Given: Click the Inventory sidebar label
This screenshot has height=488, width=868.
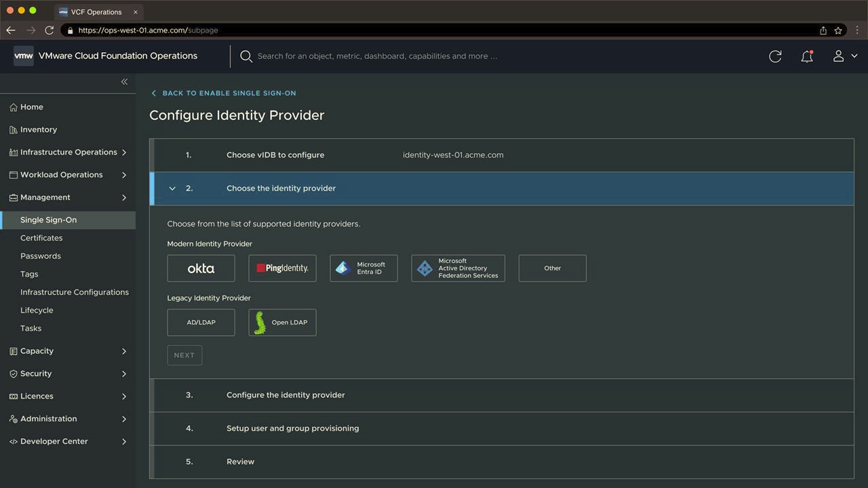Looking at the screenshot, I should click(x=39, y=129).
